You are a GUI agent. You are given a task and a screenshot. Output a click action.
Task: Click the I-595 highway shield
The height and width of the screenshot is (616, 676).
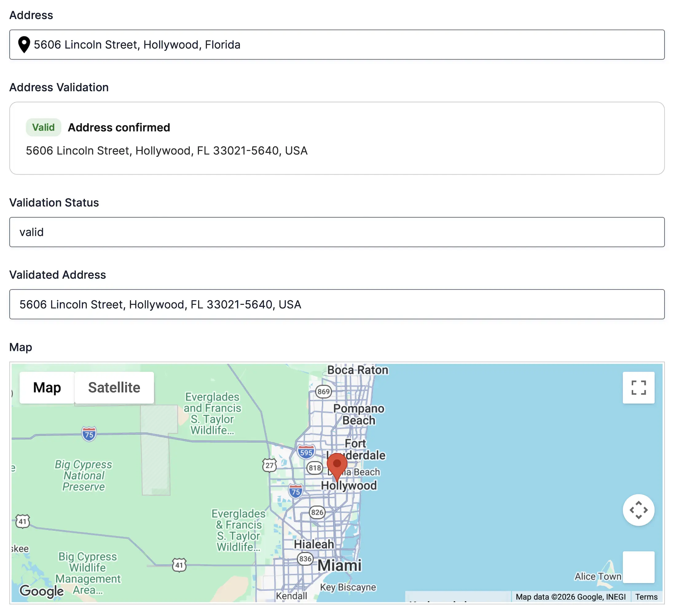306,452
